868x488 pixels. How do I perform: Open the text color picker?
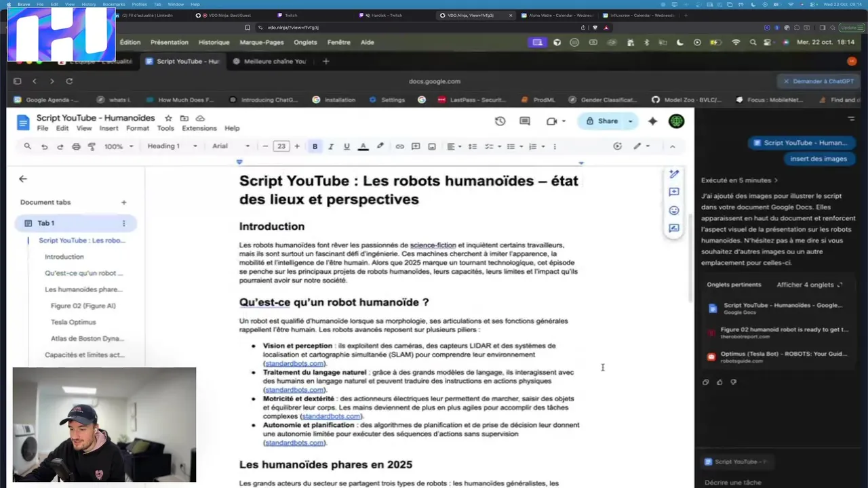point(363,146)
